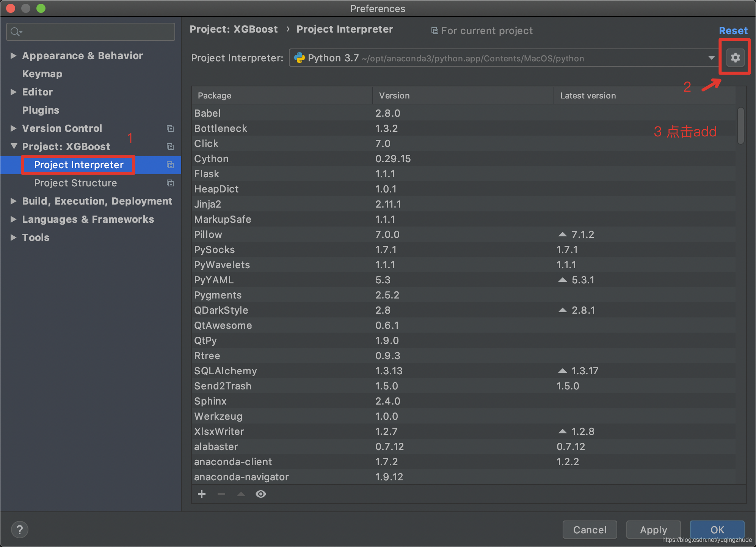Click the Project: XGBoost breadcrumb
This screenshot has width=756, height=547.
pos(234,29)
